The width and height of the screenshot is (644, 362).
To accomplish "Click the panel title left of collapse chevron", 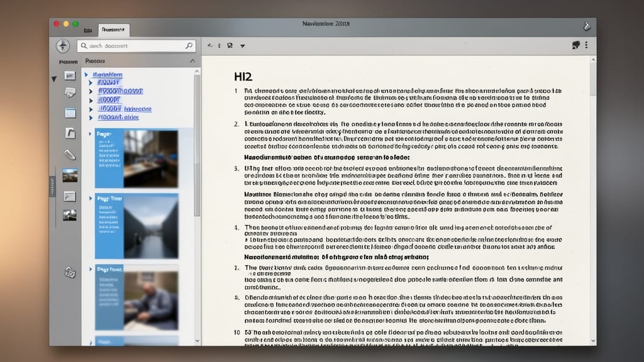I will 95,61.
